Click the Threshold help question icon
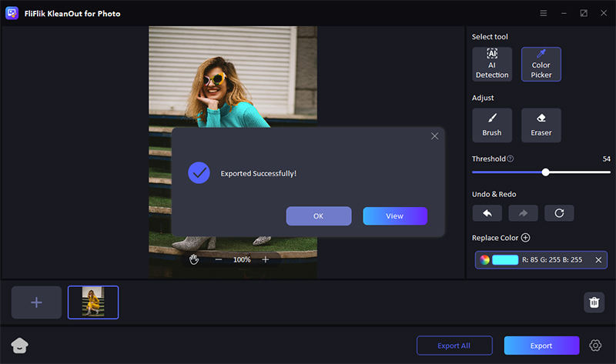This screenshot has width=616, height=364. (510, 159)
